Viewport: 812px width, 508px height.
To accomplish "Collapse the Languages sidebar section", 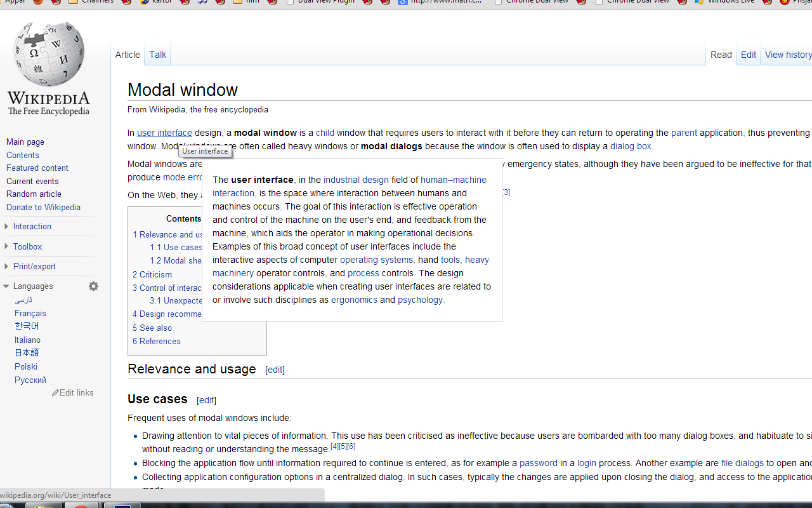I will 33,286.
